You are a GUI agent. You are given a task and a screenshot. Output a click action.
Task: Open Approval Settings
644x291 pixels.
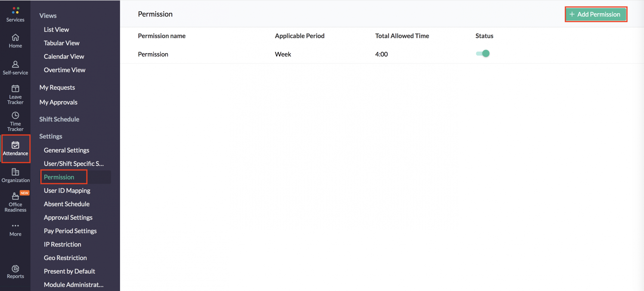click(x=68, y=218)
